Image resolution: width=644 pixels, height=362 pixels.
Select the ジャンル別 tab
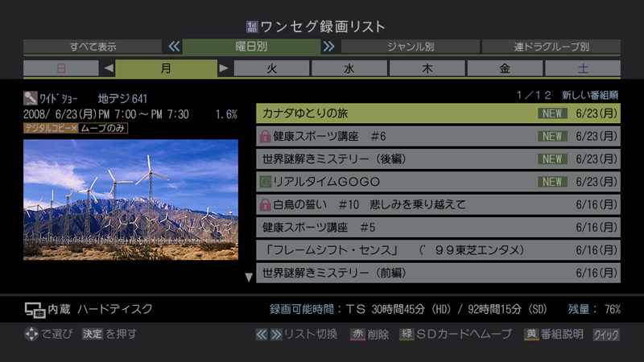(411, 47)
